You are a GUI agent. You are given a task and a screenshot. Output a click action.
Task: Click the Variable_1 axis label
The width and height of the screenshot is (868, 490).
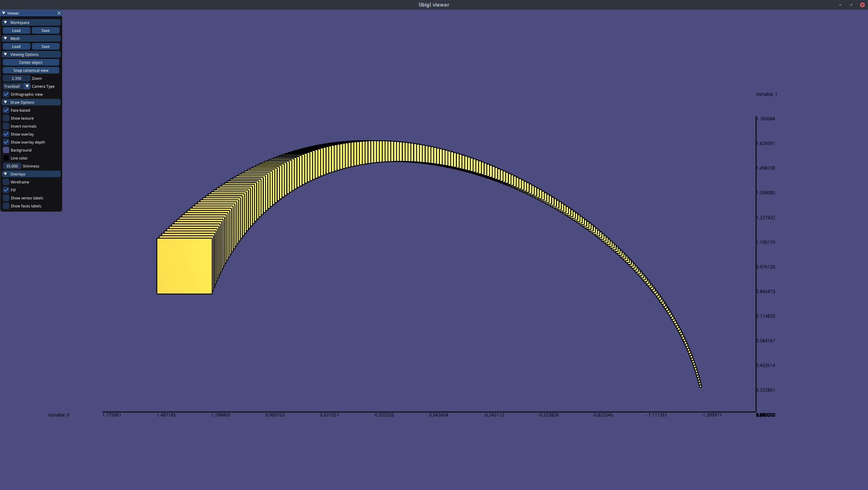tap(766, 94)
